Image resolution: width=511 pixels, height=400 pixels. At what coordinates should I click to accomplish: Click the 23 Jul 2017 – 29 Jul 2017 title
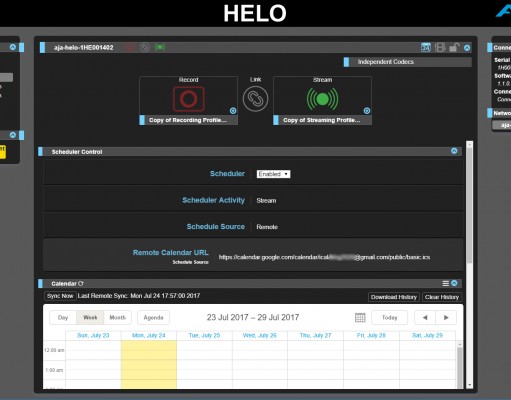253,317
